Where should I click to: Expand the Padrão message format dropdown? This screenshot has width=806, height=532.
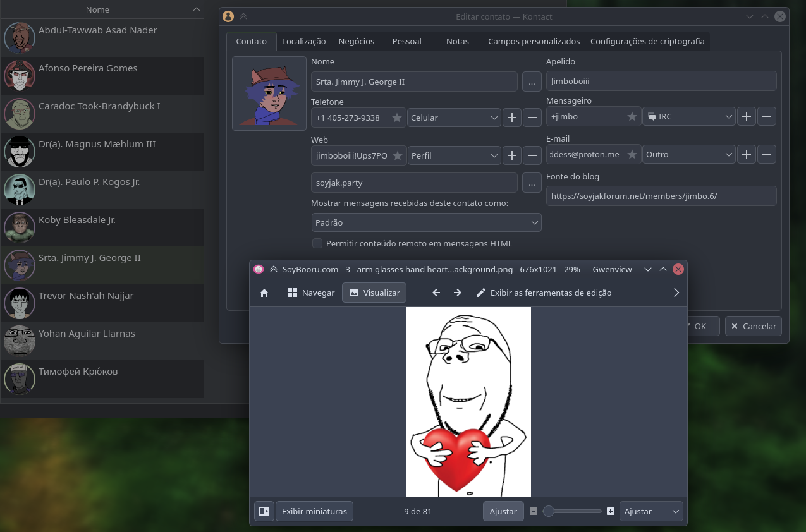pos(427,222)
